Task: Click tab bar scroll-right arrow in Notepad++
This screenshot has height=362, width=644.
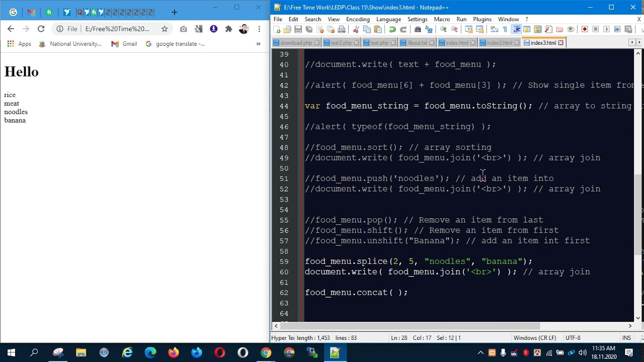Action: pos(639,43)
